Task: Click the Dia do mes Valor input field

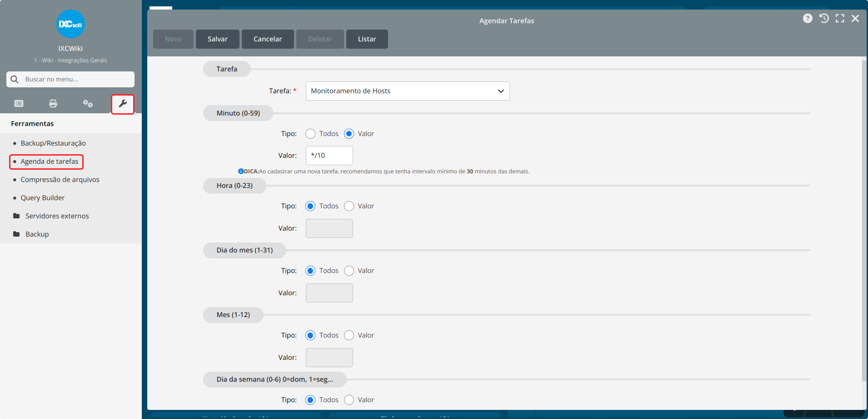Action: [329, 293]
